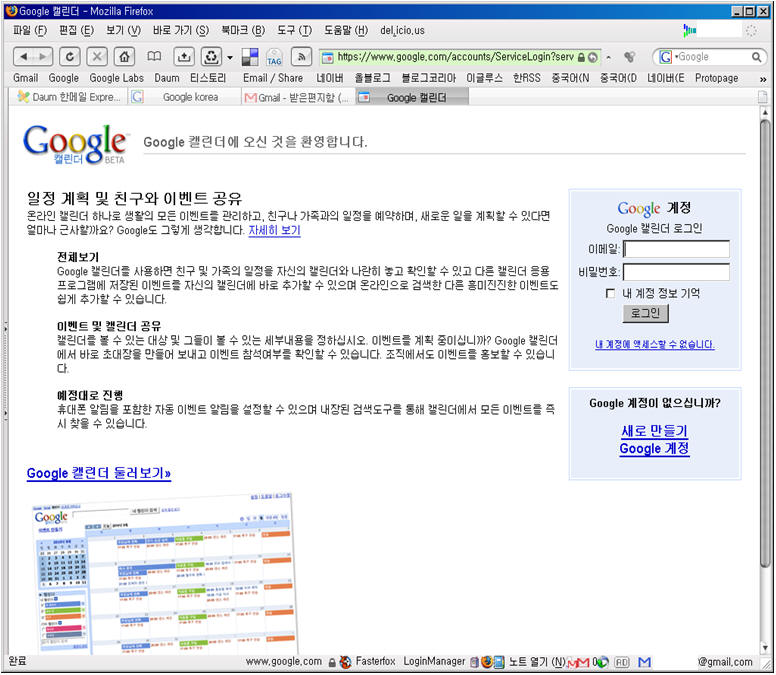Click the Firefox globe status icon
The width and height of the screenshot is (776, 675).
point(486,662)
